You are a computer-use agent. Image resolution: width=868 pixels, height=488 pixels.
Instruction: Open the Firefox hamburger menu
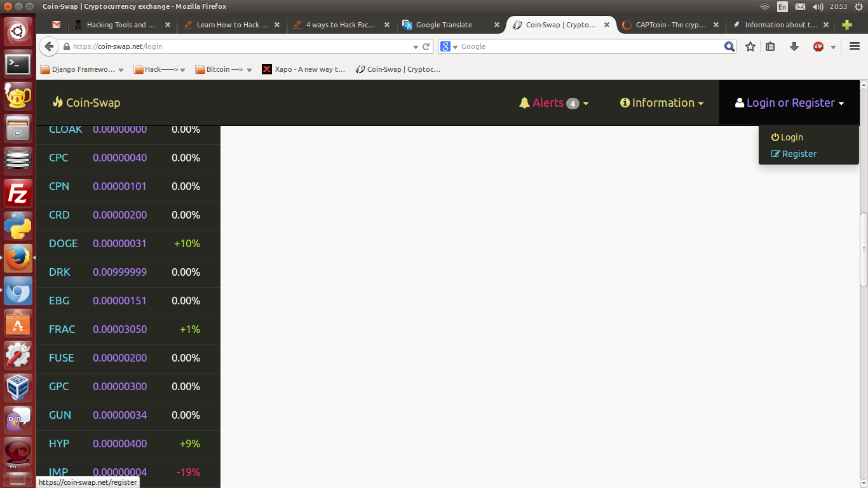tap(854, 46)
